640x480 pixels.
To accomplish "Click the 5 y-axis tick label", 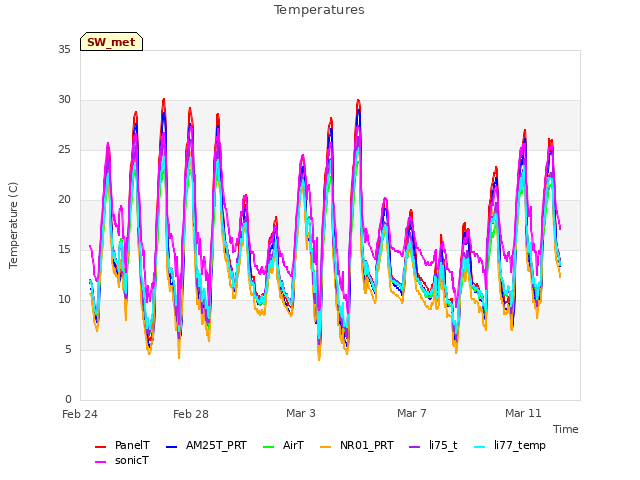I will pos(68,350).
